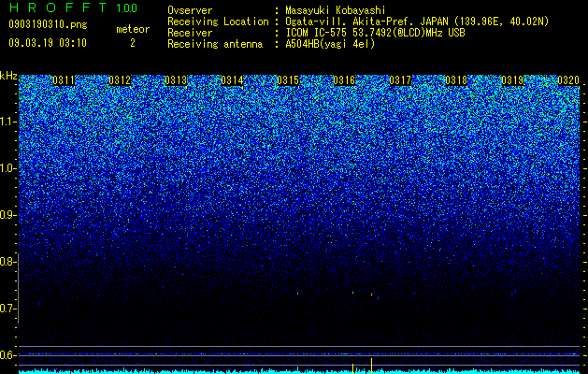
Task: Click the 0.7 frequency axis label
Action: click(x=7, y=309)
